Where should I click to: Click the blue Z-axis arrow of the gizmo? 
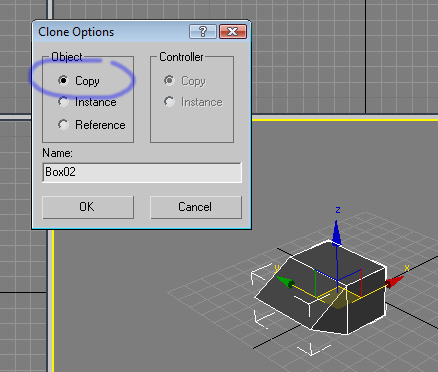pos(336,234)
